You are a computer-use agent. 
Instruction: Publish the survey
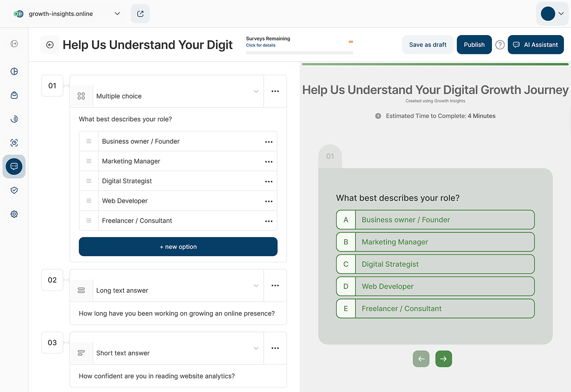click(474, 45)
